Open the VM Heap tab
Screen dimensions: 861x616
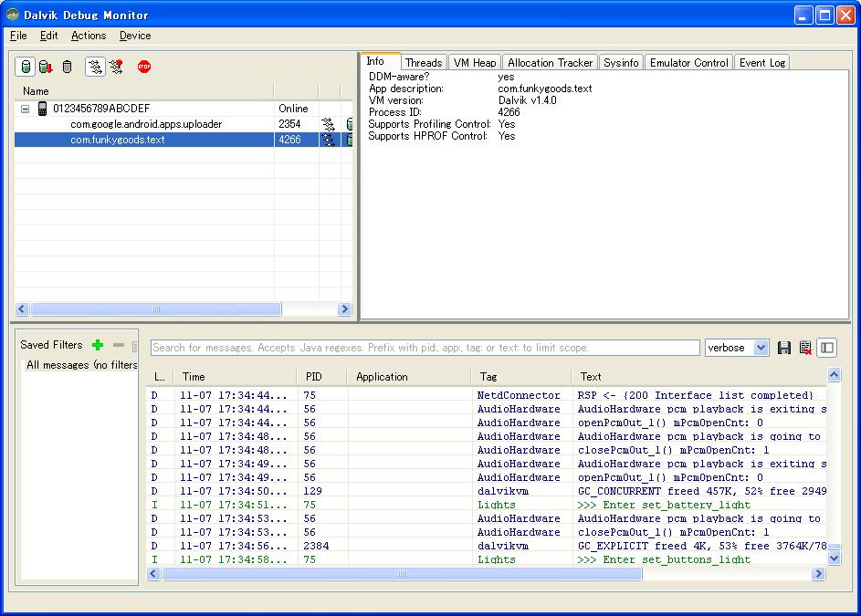click(x=475, y=63)
